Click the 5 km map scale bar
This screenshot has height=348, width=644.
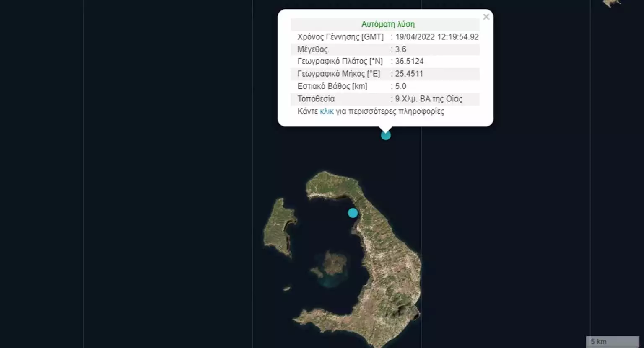click(612, 341)
